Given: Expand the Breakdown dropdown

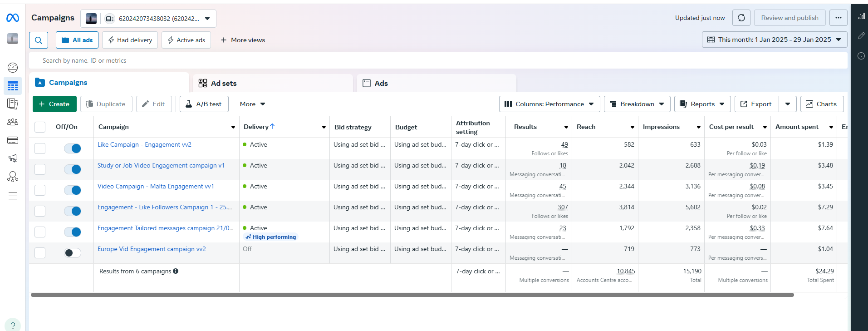Looking at the screenshot, I should pos(637,104).
